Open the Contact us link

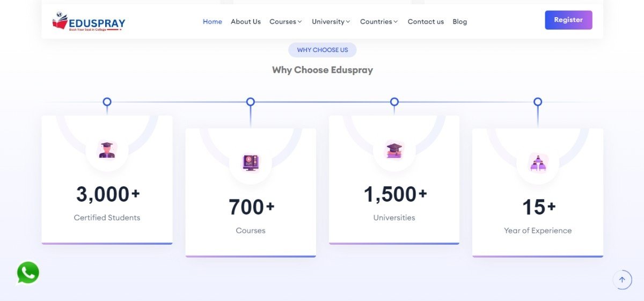pyautogui.click(x=426, y=21)
